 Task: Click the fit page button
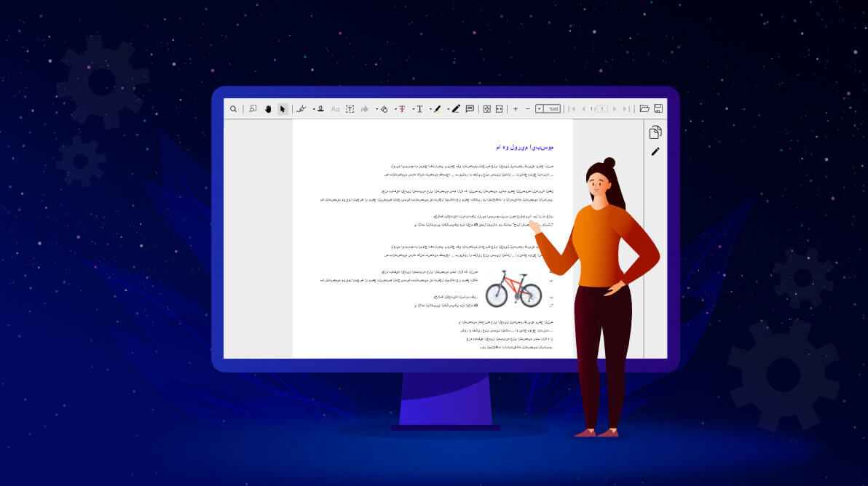[x=487, y=109]
